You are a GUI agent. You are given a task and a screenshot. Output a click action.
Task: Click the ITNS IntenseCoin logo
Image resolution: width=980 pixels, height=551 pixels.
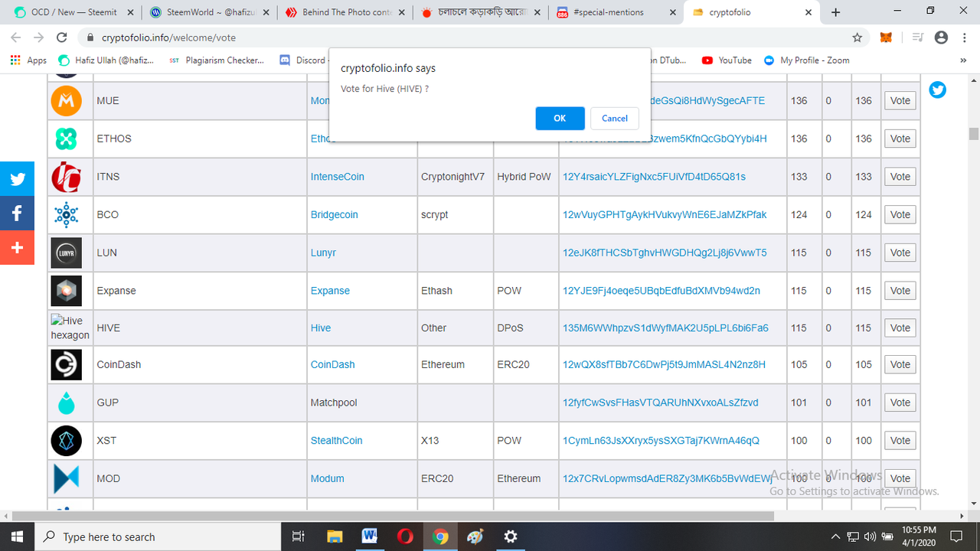(67, 177)
